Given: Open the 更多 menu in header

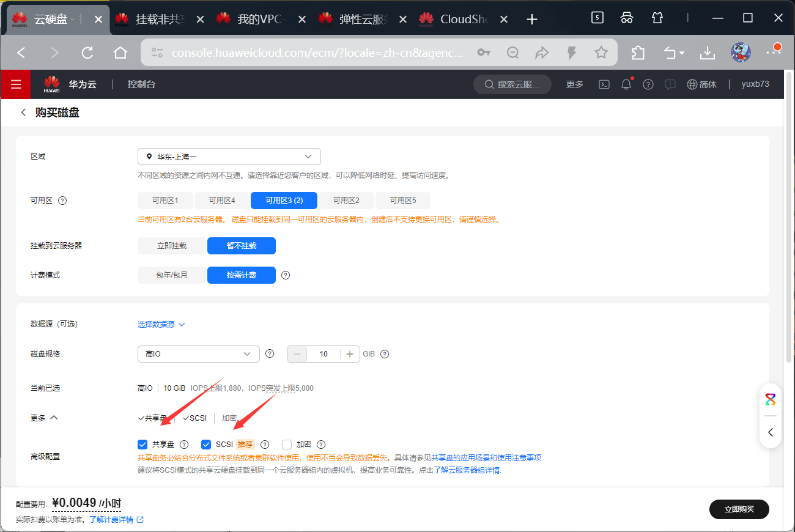Looking at the screenshot, I should pyautogui.click(x=575, y=84).
